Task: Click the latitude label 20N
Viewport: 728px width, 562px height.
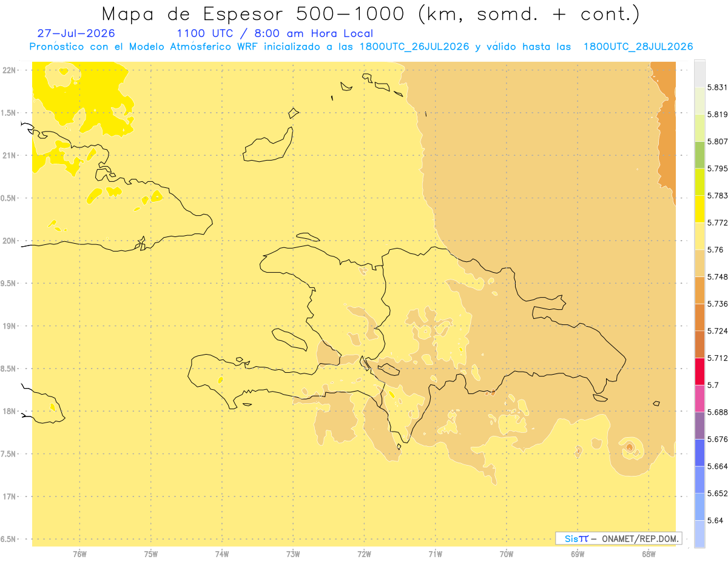Action: (x=10, y=241)
